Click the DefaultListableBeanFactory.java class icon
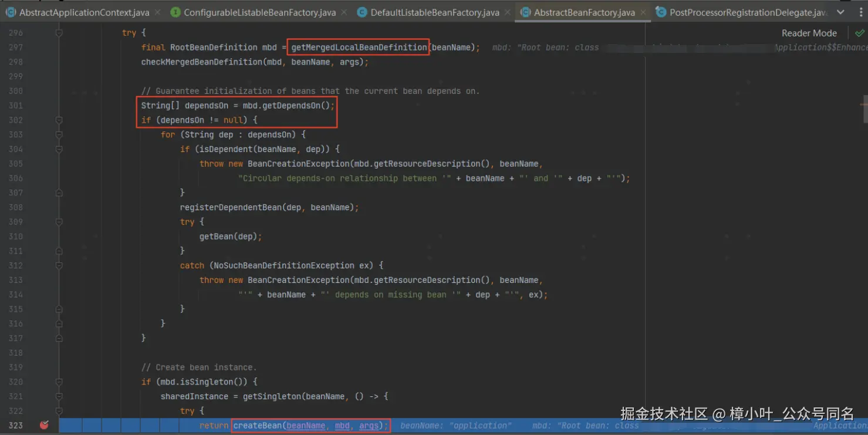Image resolution: width=868 pixels, height=435 pixels. coord(362,12)
